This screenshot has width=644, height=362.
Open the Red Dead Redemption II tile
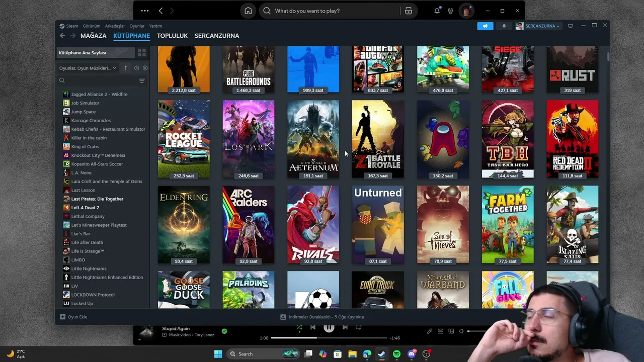[x=573, y=139]
